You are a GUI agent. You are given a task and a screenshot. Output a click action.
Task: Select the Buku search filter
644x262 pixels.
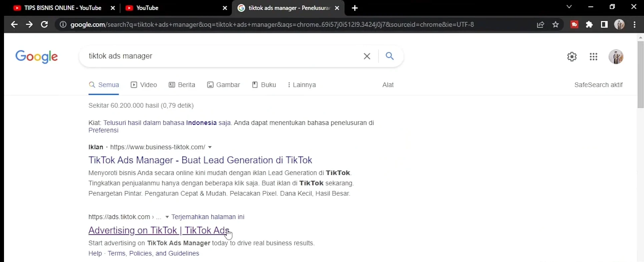(x=264, y=85)
